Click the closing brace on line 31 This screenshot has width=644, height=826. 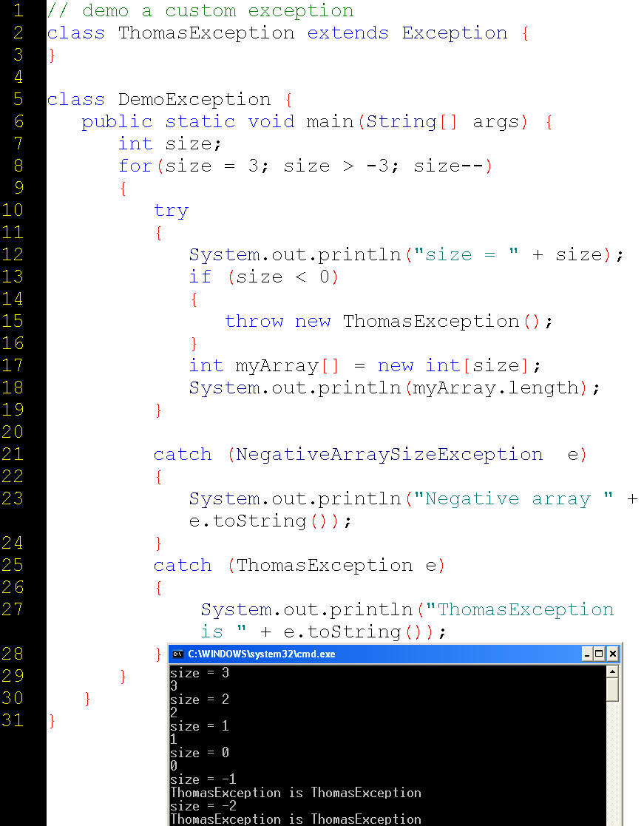click(52, 721)
